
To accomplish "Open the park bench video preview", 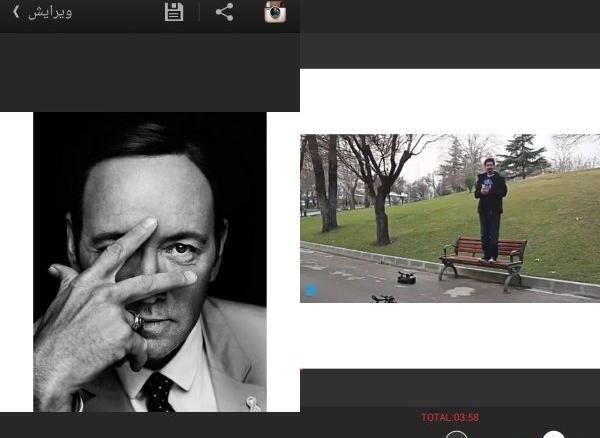I will click(450, 218).
